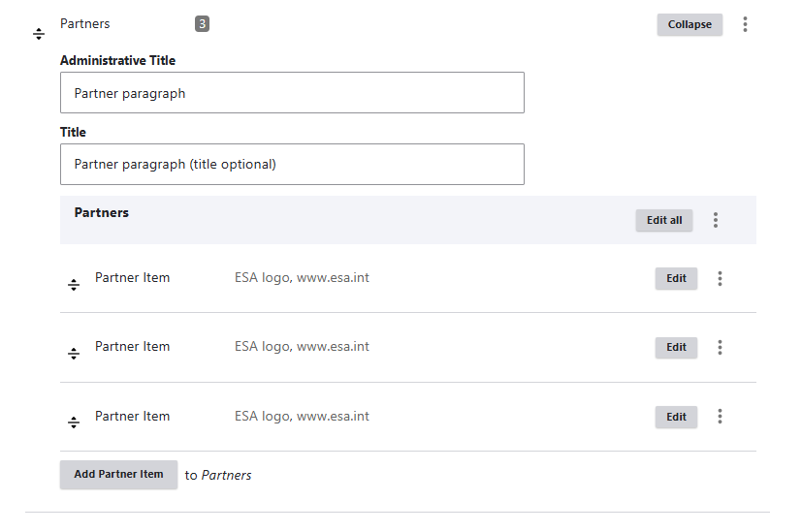Edit the first Partner Item

676,278
